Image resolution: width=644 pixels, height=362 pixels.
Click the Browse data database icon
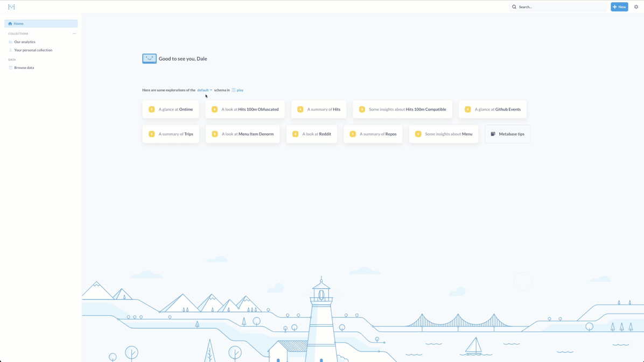coord(10,68)
